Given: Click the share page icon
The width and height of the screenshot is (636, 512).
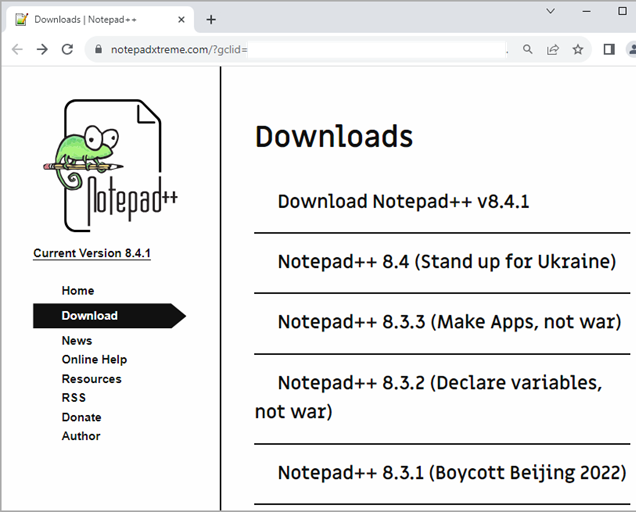Looking at the screenshot, I should pos(553,49).
